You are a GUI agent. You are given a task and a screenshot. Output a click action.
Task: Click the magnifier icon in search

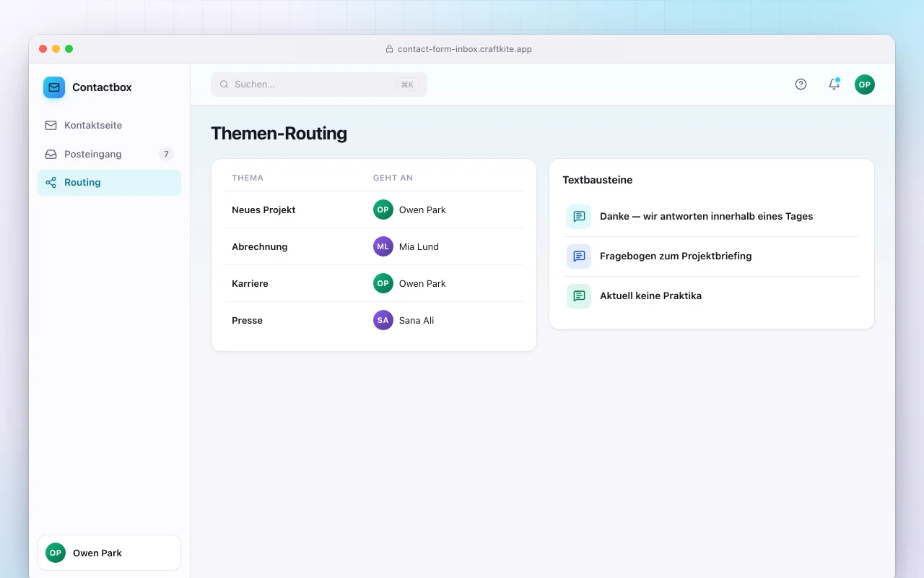tap(225, 85)
